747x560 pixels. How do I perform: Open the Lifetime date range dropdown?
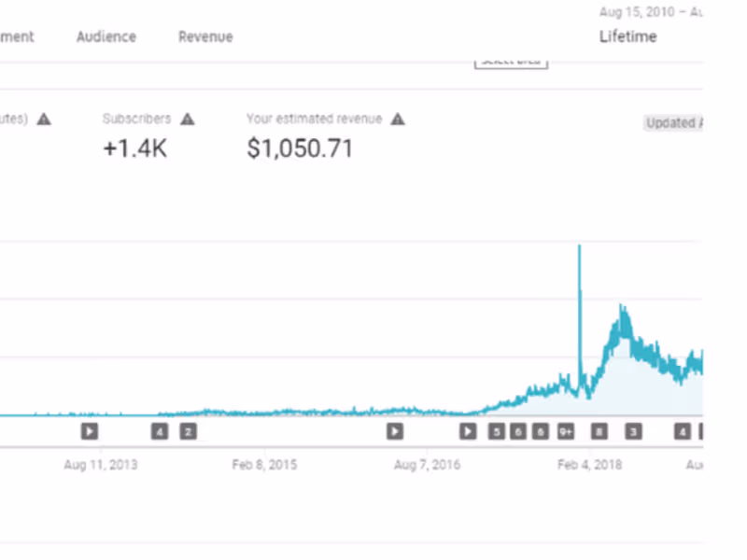point(627,37)
